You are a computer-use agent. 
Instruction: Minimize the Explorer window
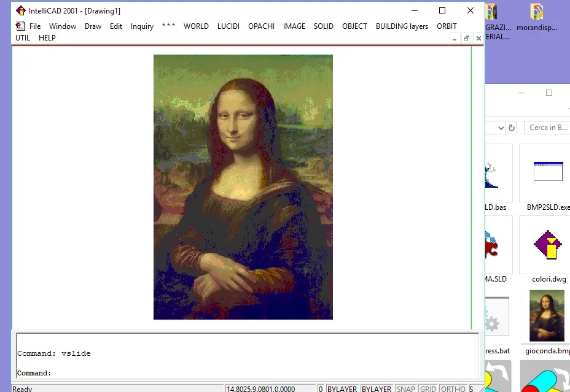tap(521, 93)
